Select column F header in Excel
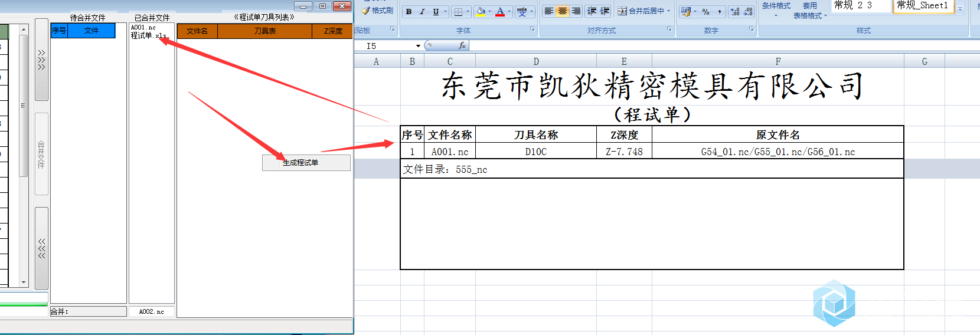Viewport: 980px width, 335px height. point(778,61)
